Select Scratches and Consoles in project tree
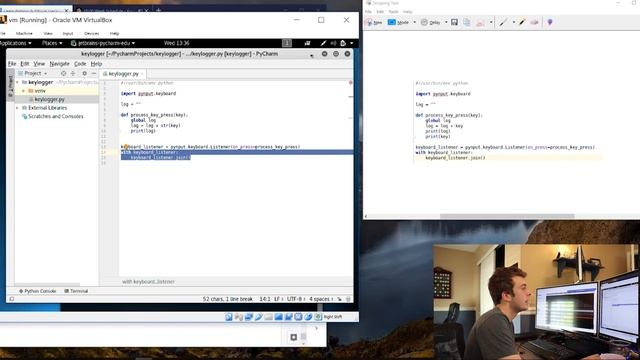 (56, 116)
